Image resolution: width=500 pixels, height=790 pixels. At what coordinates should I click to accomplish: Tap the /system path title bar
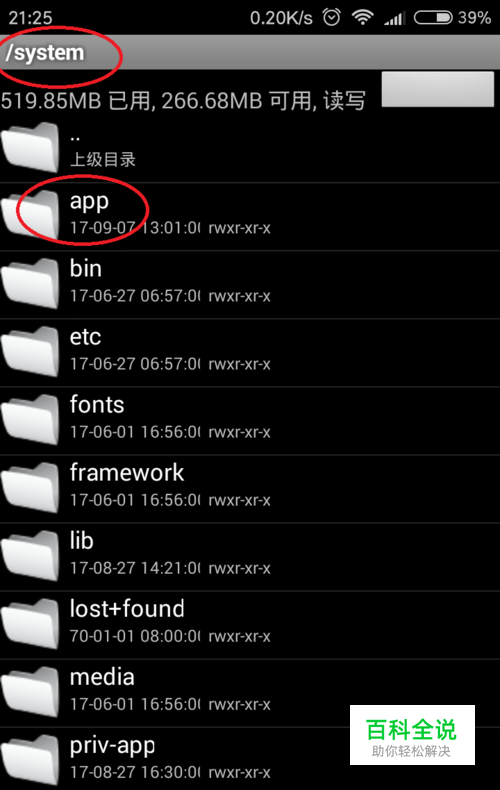250,52
